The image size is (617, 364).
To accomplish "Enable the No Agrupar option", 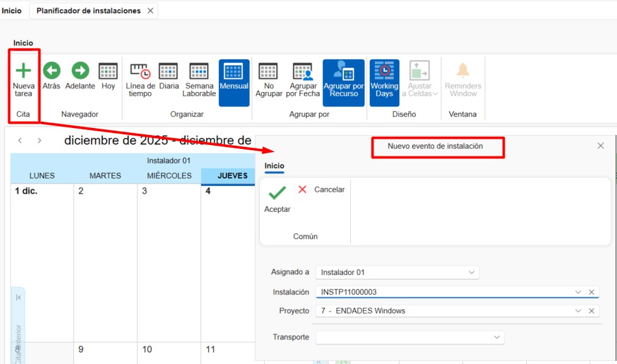I will pos(269,71).
